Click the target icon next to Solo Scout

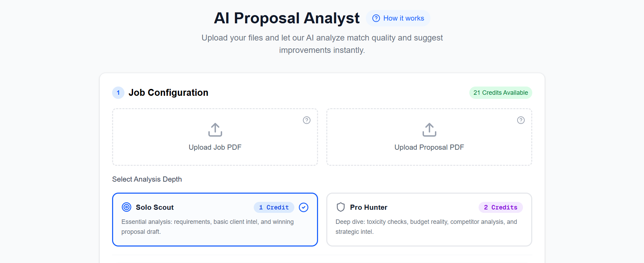tap(126, 207)
